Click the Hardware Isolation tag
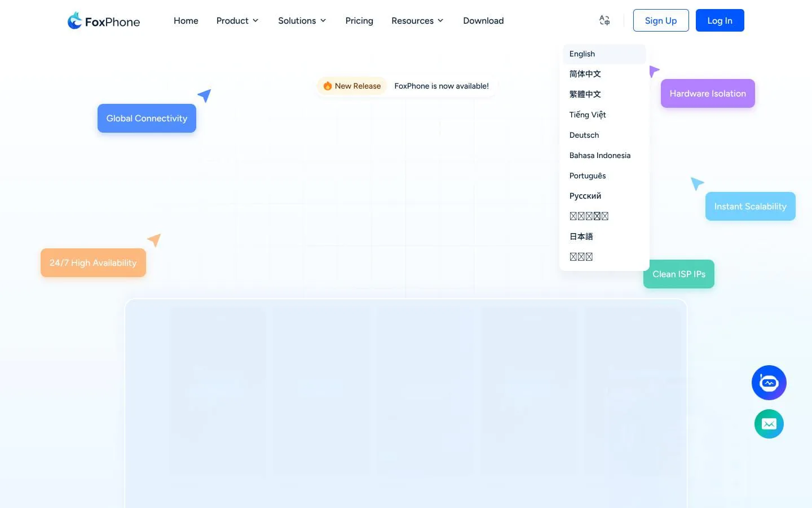The width and height of the screenshot is (812, 508). pos(708,93)
